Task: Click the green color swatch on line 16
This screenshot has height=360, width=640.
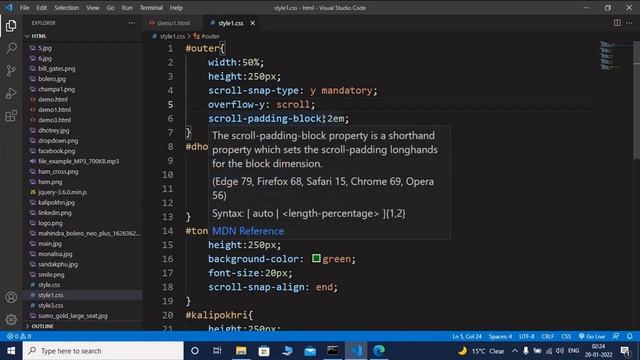Action: coord(316,258)
